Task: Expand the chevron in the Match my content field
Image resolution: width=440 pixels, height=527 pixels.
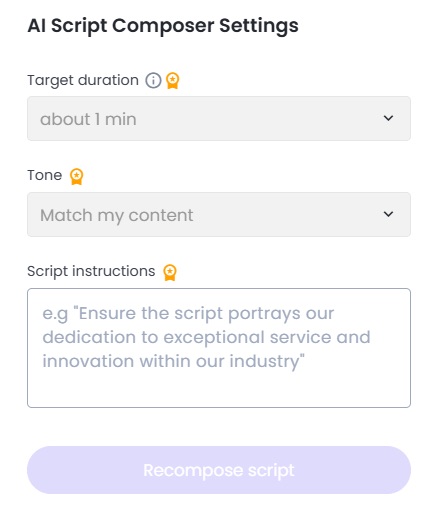Action: 388,214
